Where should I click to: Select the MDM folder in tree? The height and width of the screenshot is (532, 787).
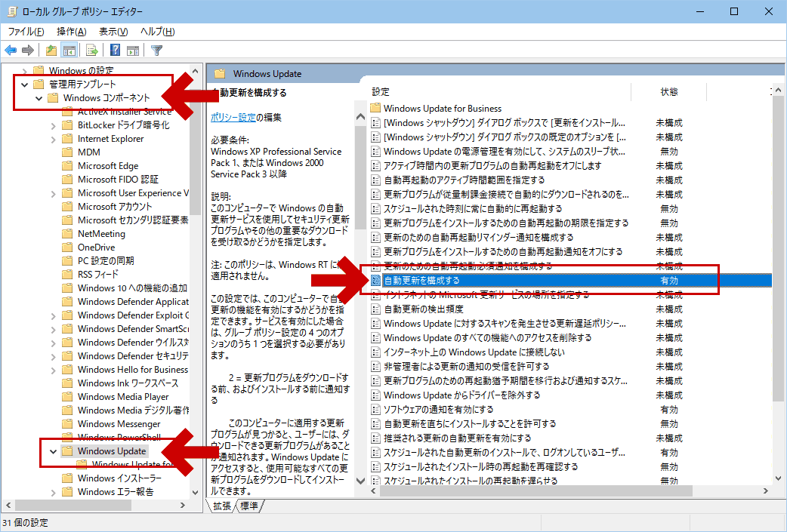click(89, 152)
